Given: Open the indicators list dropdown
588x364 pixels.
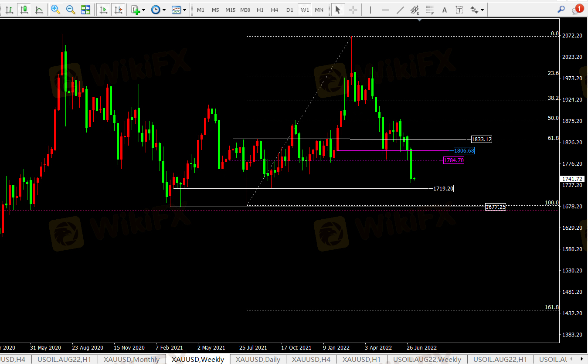Looking at the screenshot, I should click(x=138, y=10).
